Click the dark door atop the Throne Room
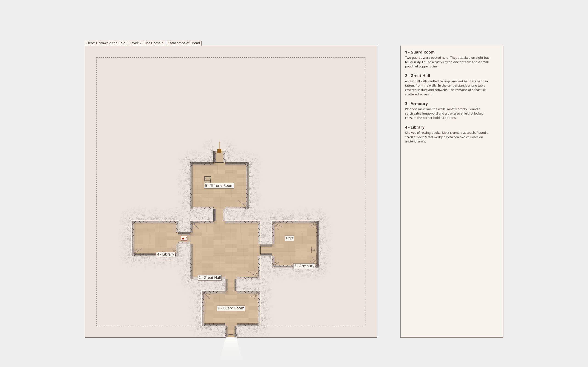This screenshot has width=588, height=367. tap(219, 162)
